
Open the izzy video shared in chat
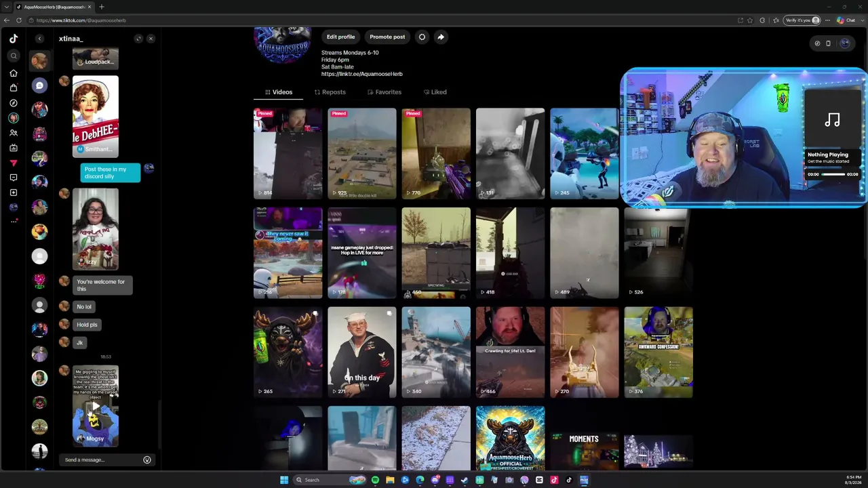tap(96, 229)
